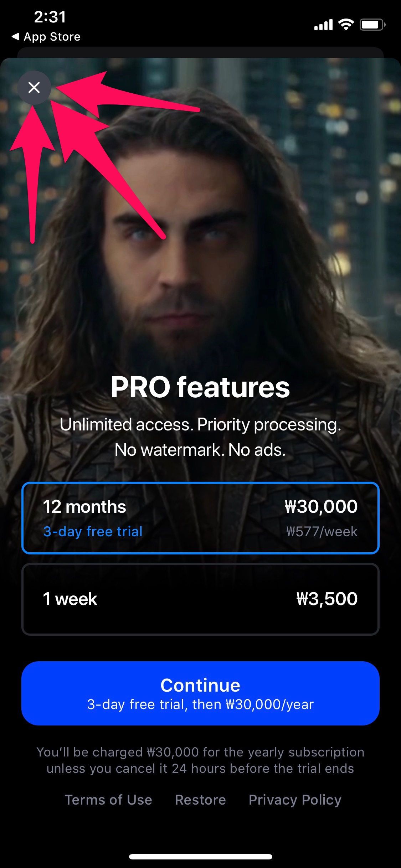Tap the PRO features heading
401x868 pixels.
(x=200, y=387)
